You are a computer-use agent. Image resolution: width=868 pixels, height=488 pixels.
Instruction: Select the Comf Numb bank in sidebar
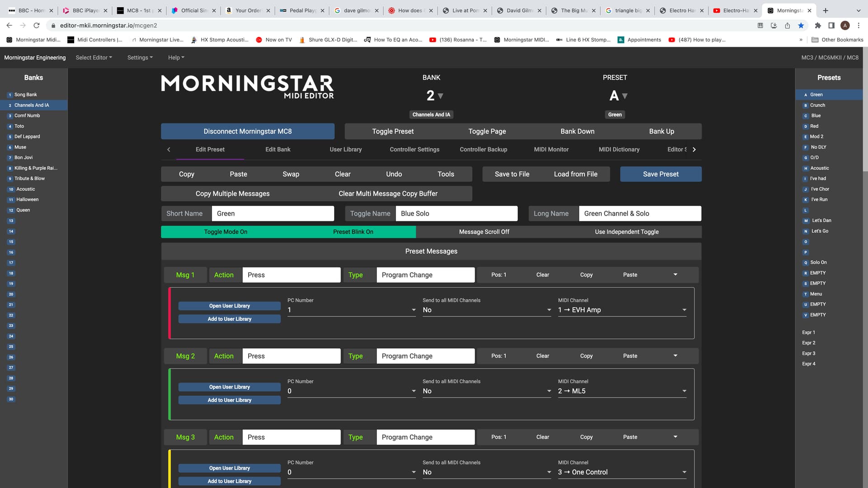point(27,116)
